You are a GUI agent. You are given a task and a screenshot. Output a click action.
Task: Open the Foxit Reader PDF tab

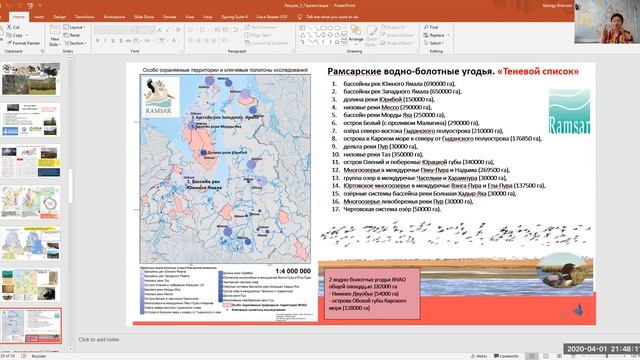272,17
